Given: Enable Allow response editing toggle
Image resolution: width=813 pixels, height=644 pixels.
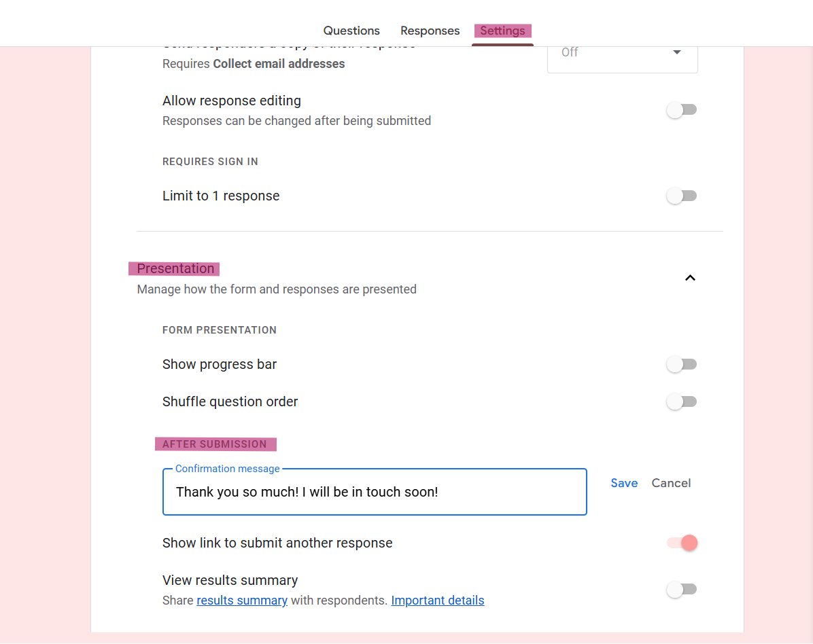Looking at the screenshot, I should pos(682,110).
